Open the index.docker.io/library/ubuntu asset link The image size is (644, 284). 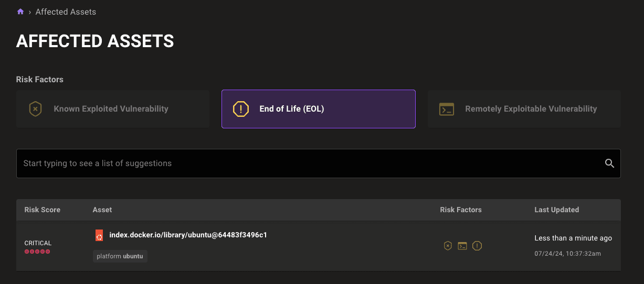point(188,235)
